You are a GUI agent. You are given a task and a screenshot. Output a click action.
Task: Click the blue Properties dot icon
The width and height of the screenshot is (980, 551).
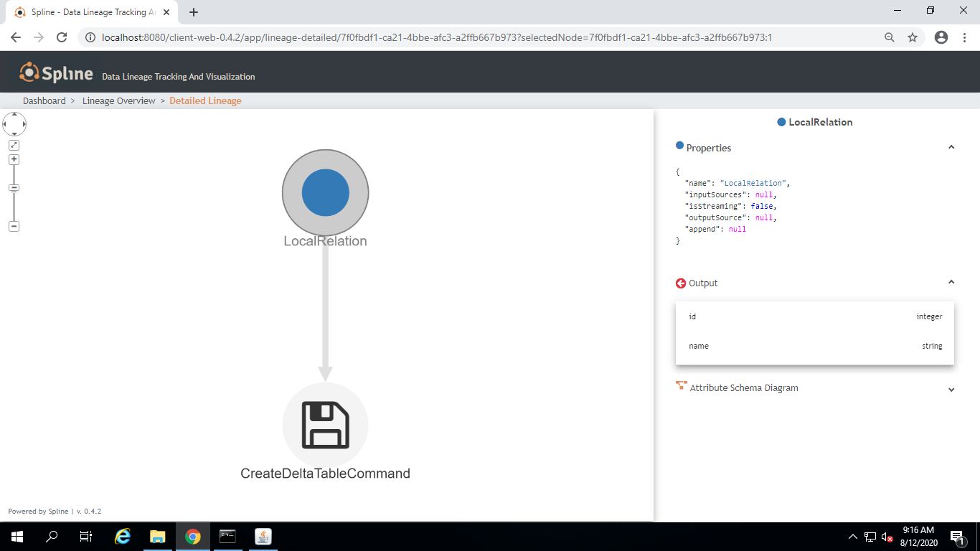(679, 146)
